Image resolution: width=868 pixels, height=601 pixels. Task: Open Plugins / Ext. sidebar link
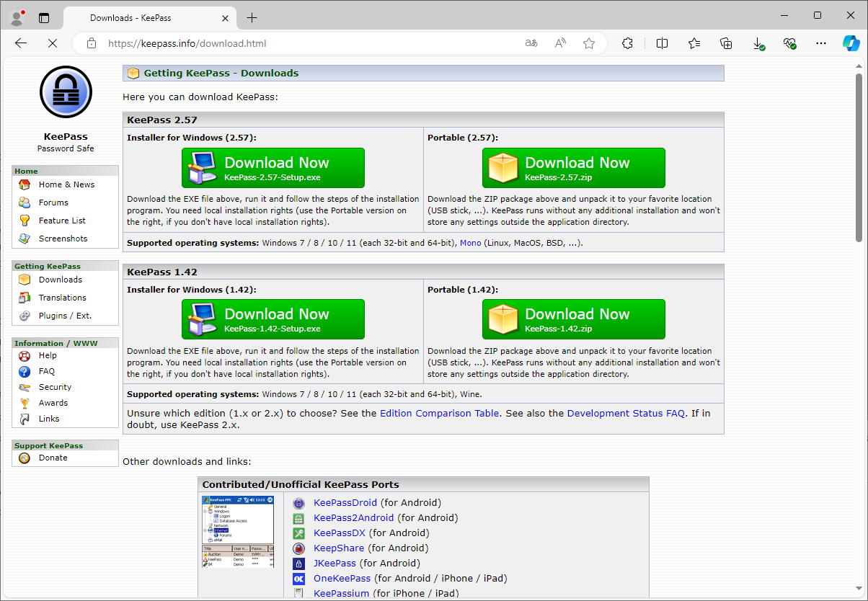pyautogui.click(x=65, y=316)
